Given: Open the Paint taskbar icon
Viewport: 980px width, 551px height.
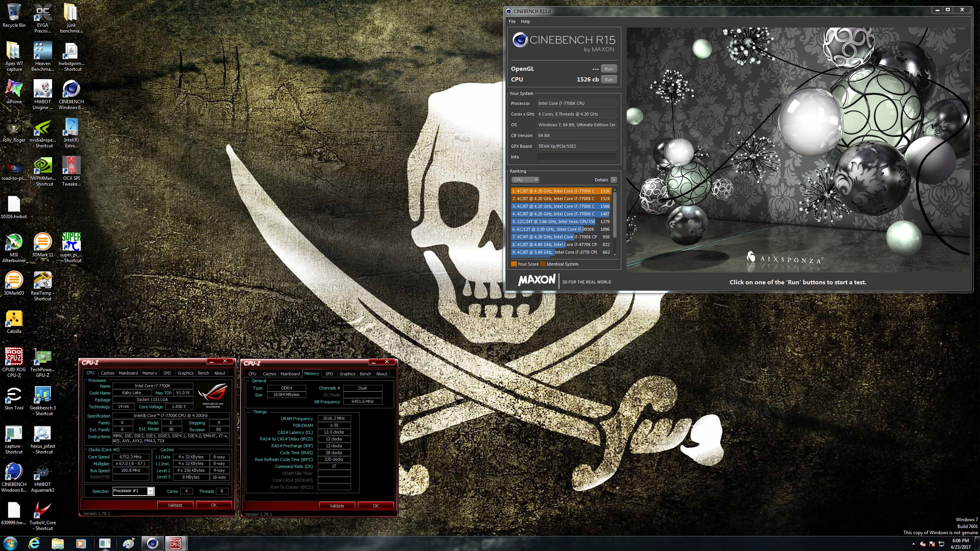Looking at the screenshot, I should (x=129, y=543).
